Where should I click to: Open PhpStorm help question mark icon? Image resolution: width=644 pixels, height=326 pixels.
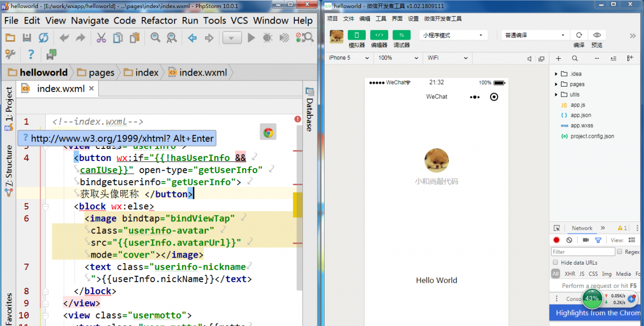point(31,54)
